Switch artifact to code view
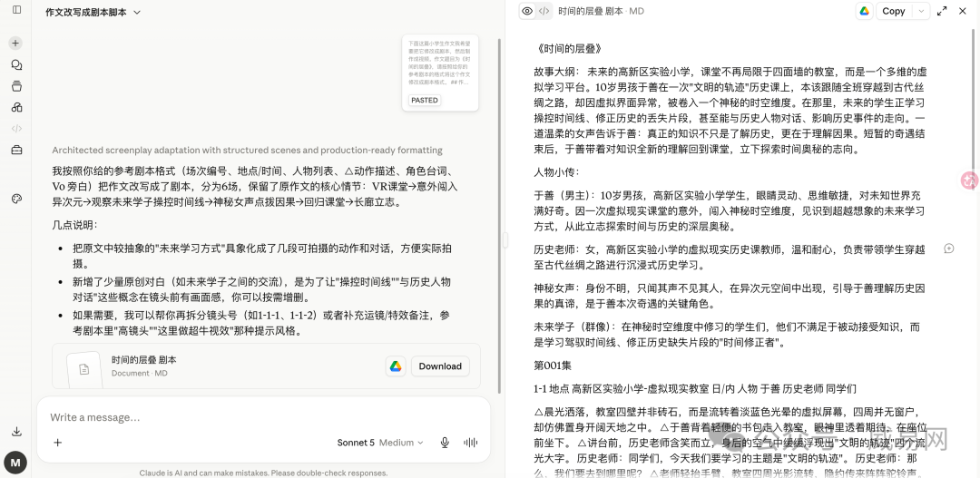The height and width of the screenshot is (478, 980). pyautogui.click(x=544, y=11)
